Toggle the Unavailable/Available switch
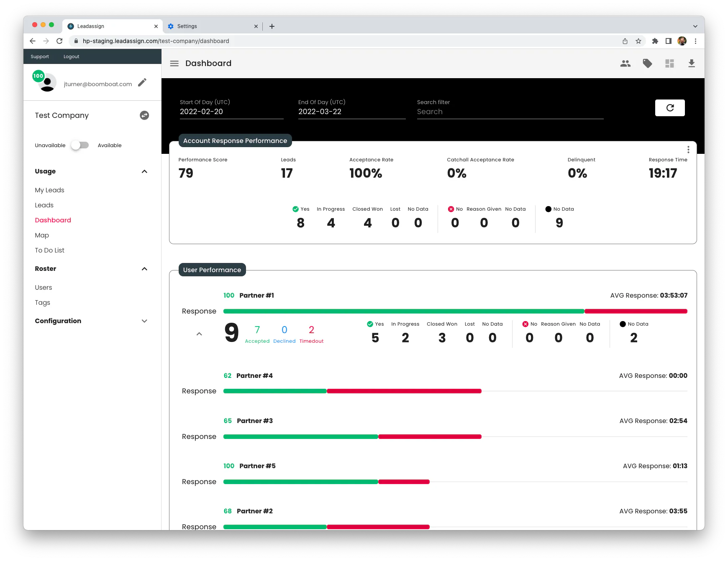Screen dimensions: 728x561 [79, 145]
